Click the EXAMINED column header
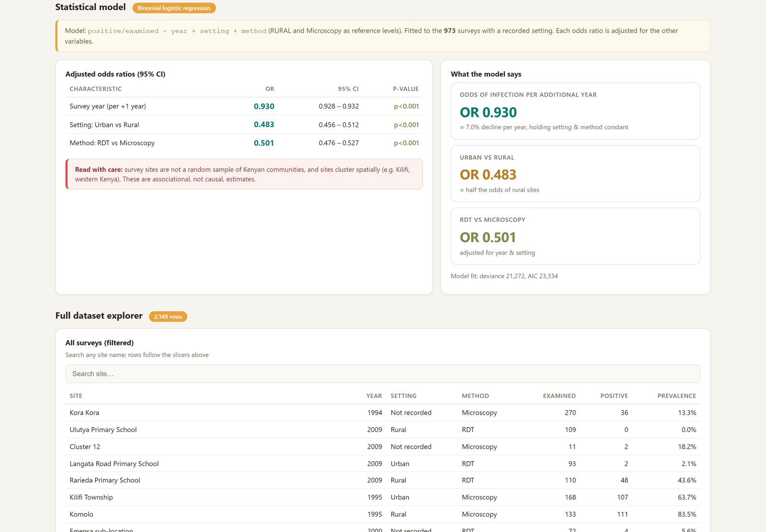This screenshot has height=532, width=766. (x=559, y=396)
